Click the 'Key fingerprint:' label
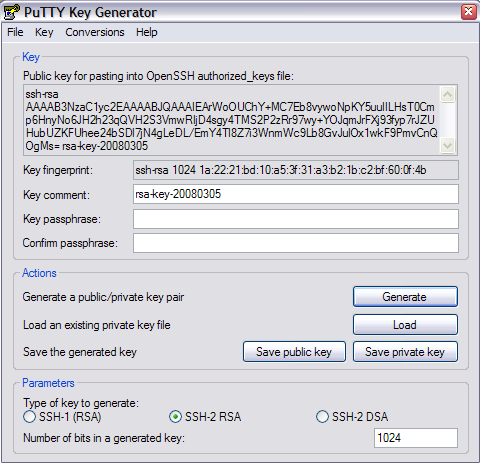480x463 pixels. [x=58, y=170]
